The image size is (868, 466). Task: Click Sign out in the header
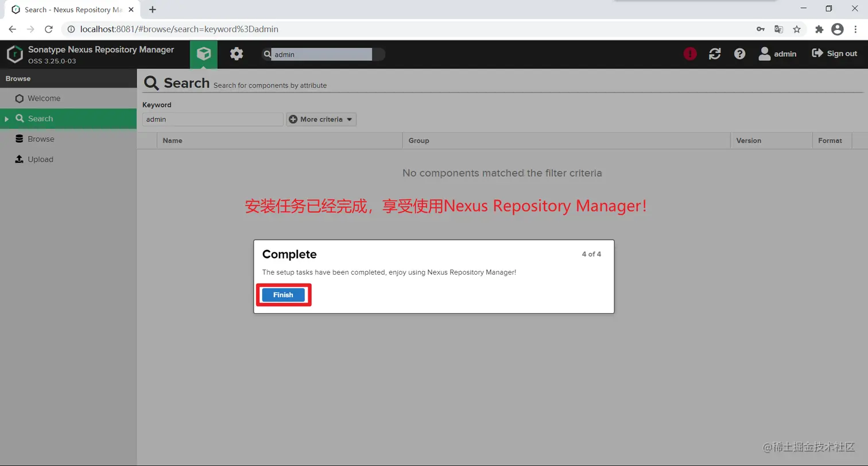(x=834, y=53)
